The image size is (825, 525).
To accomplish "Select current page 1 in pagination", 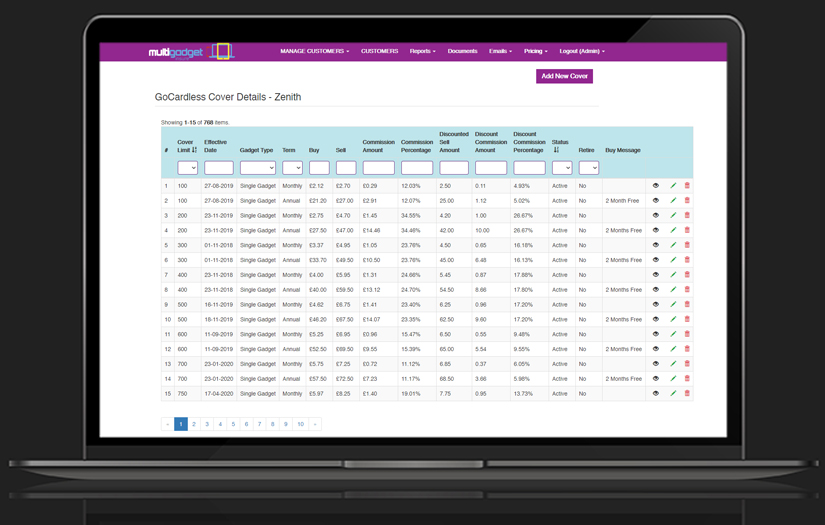I will point(180,424).
